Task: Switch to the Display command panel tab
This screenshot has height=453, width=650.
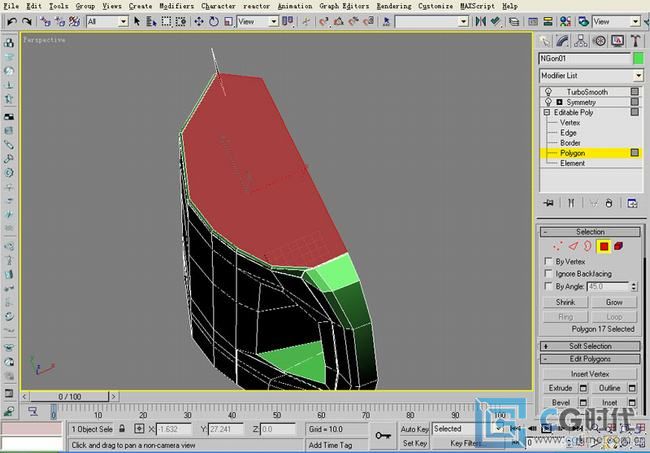Action: click(x=617, y=41)
